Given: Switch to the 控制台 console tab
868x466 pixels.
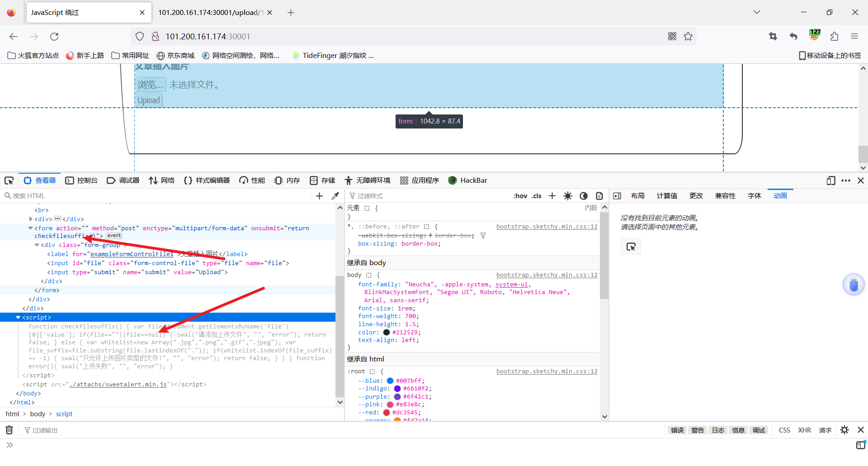Looking at the screenshot, I should [x=82, y=181].
